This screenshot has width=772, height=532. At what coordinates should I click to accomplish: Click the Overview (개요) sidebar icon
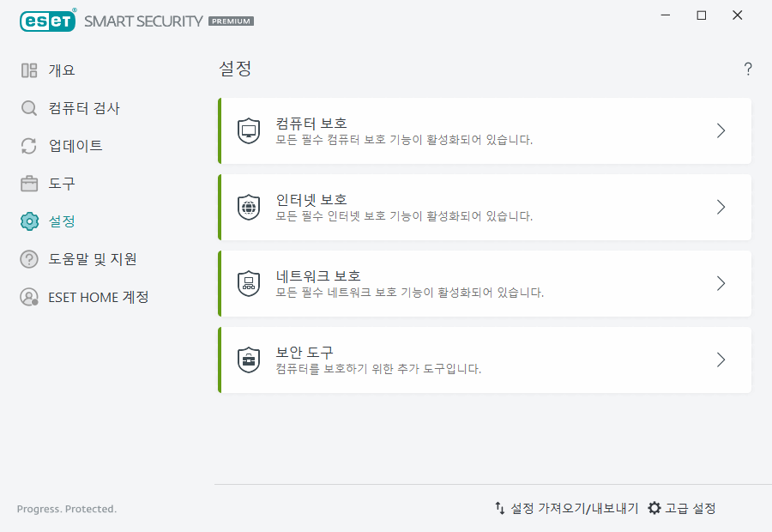29,70
